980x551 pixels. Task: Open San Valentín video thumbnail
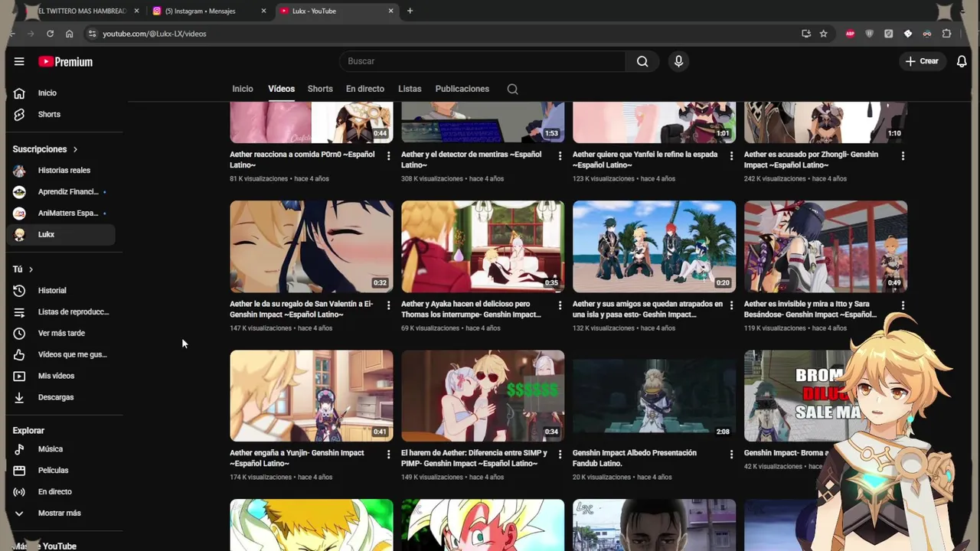(x=312, y=246)
